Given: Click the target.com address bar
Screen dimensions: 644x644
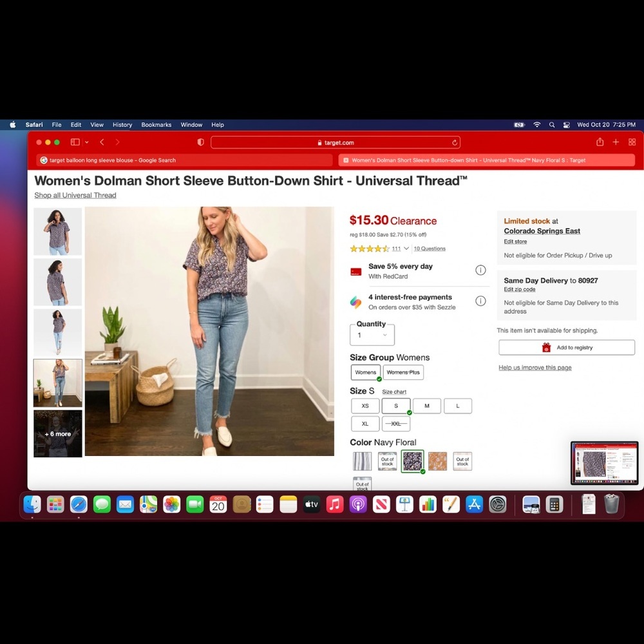Looking at the screenshot, I should pyautogui.click(x=336, y=142).
